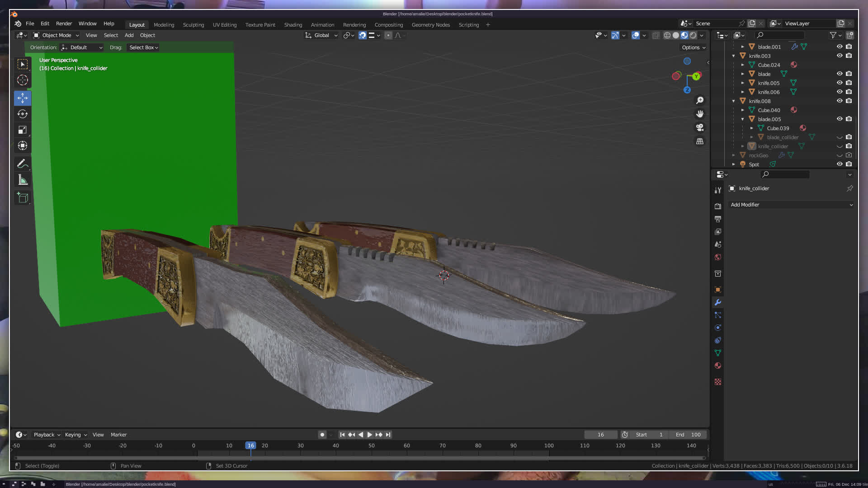The height and width of the screenshot is (488, 868).
Task: Pick the Measure tool
Action: point(22,180)
